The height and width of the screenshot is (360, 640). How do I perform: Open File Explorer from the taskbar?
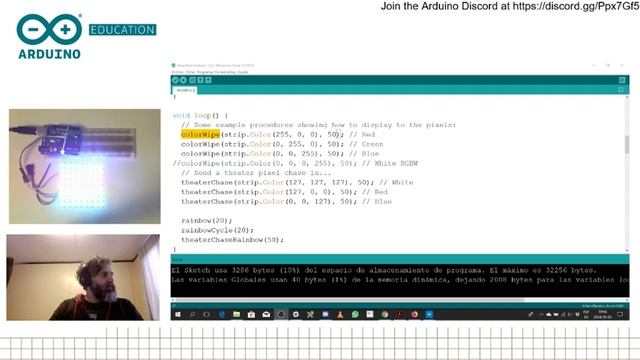coord(236,314)
